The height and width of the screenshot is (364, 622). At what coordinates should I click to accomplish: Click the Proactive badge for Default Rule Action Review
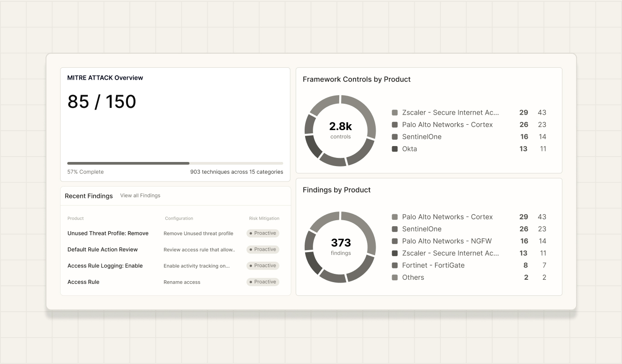[263, 249]
